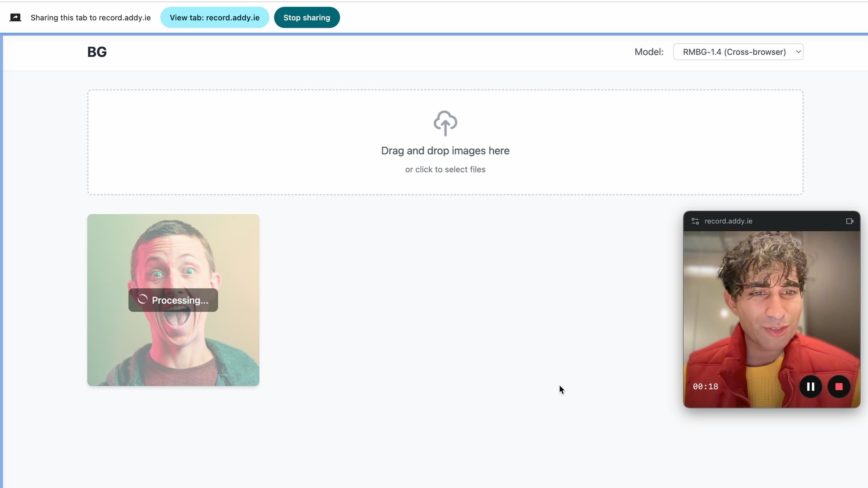Click back-to-tab icon in floating window

(850, 221)
